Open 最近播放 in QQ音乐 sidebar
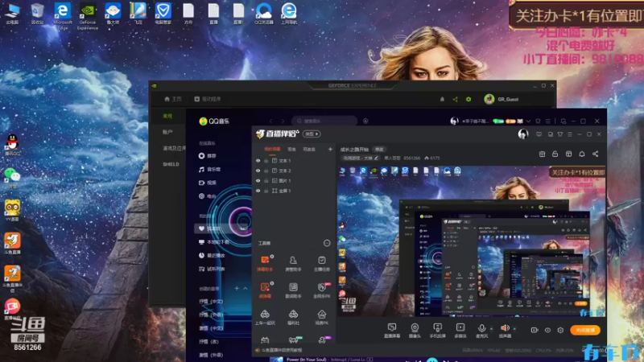This screenshot has height=362, width=644. tap(212, 255)
